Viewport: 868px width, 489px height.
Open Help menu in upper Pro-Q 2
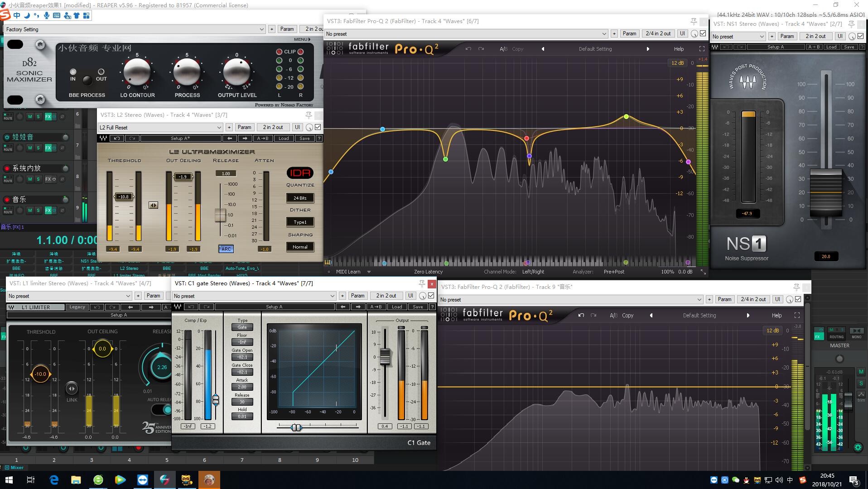click(679, 49)
